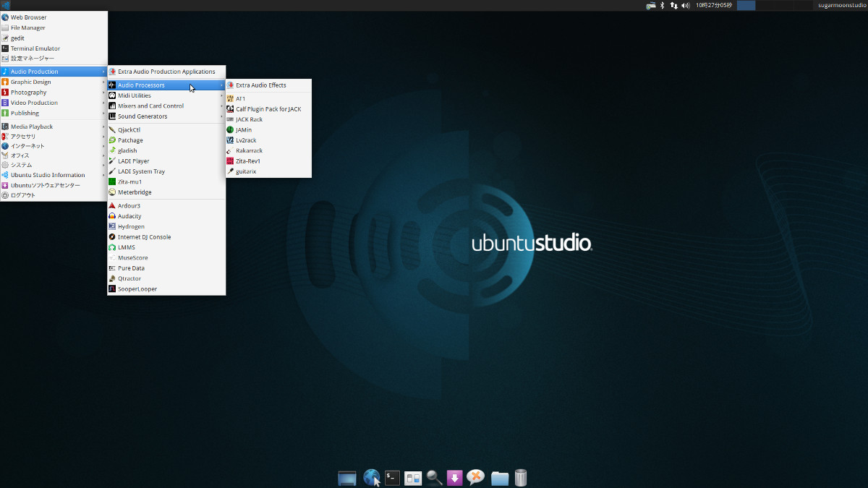Launch AT1 autotuner
868x488 pixels.
pos(268,98)
